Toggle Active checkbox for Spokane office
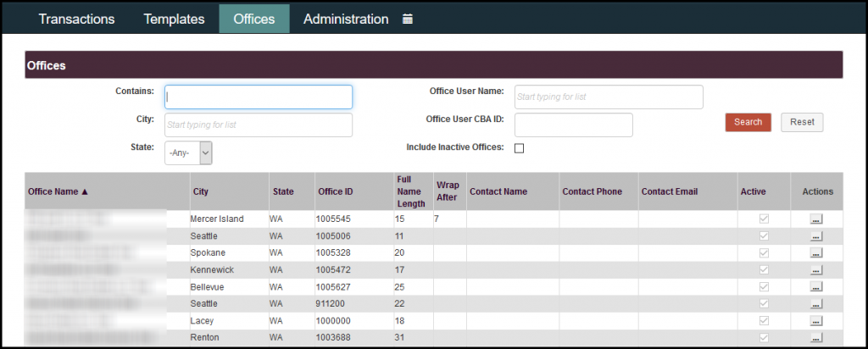The width and height of the screenshot is (868, 349). 764,252
